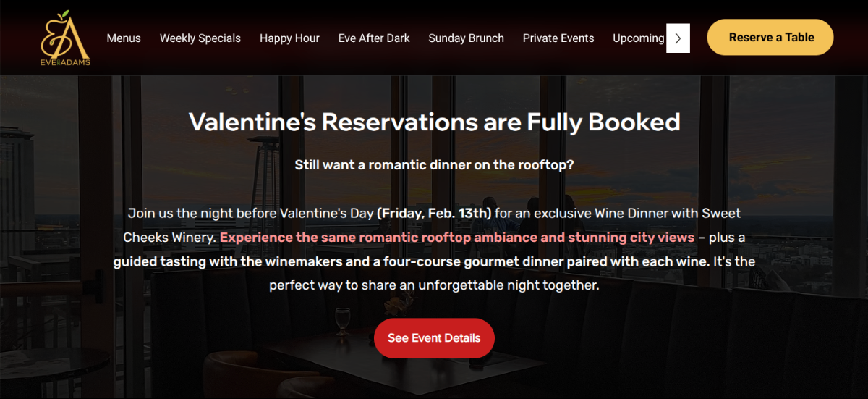
Task: Click the wine glass on the table
Action: tap(342, 319)
